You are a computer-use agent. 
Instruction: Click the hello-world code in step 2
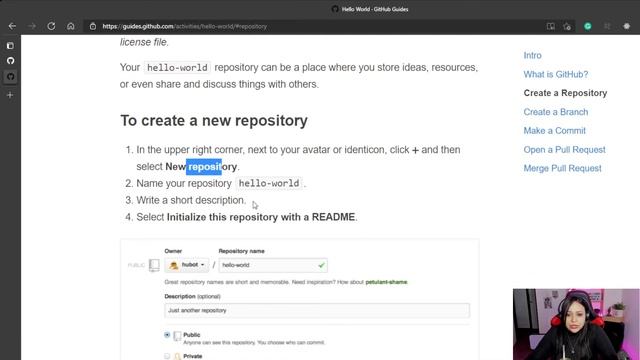click(x=269, y=183)
